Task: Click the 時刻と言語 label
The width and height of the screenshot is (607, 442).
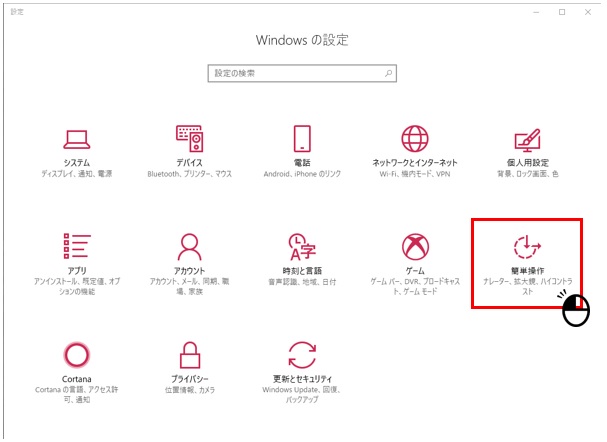Action: click(302, 271)
